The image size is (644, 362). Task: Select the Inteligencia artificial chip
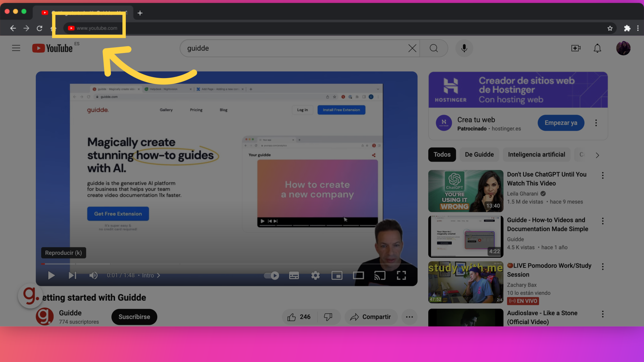[x=536, y=155]
